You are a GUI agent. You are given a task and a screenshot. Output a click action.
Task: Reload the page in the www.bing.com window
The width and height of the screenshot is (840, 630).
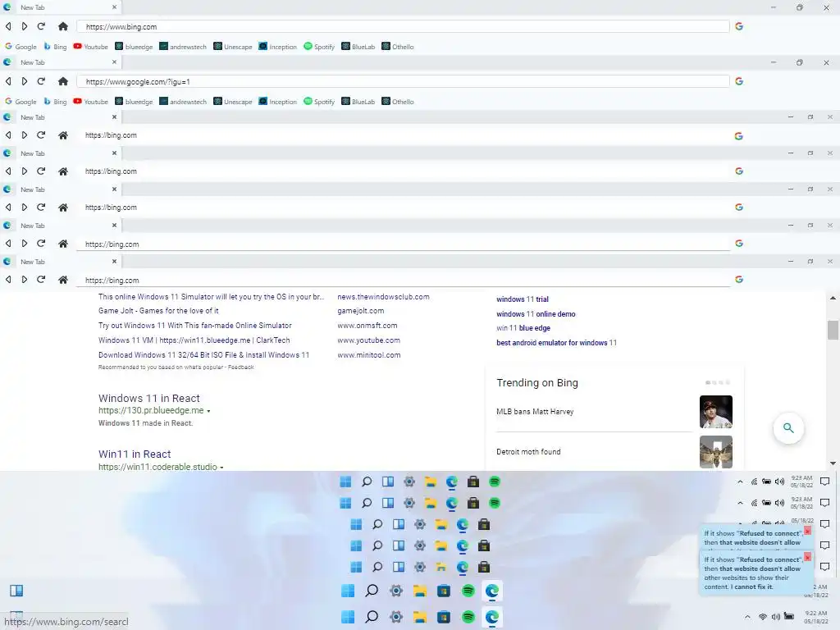(x=41, y=26)
